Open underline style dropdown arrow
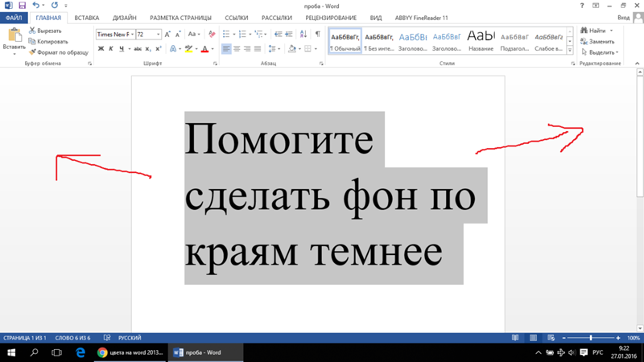Viewport: 644px width, 362px height. click(x=130, y=49)
